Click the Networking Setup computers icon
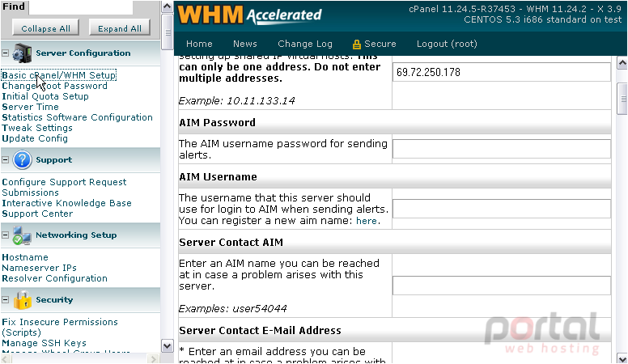This screenshot has height=364, width=628. click(x=22, y=235)
